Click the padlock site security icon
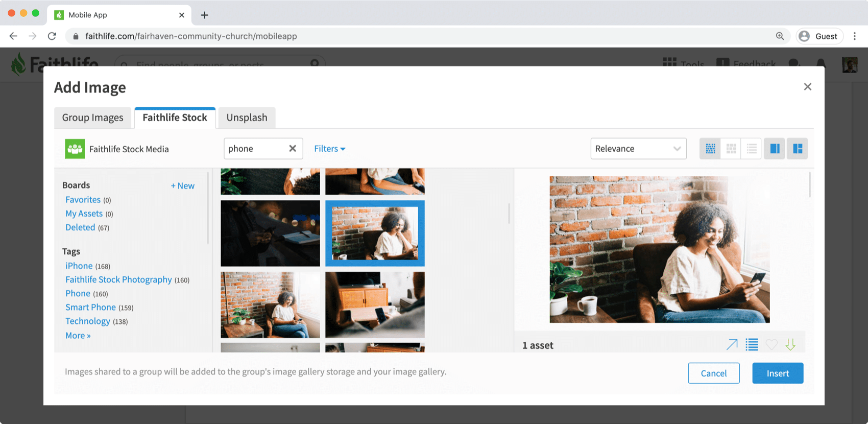This screenshot has width=868, height=424. point(76,36)
